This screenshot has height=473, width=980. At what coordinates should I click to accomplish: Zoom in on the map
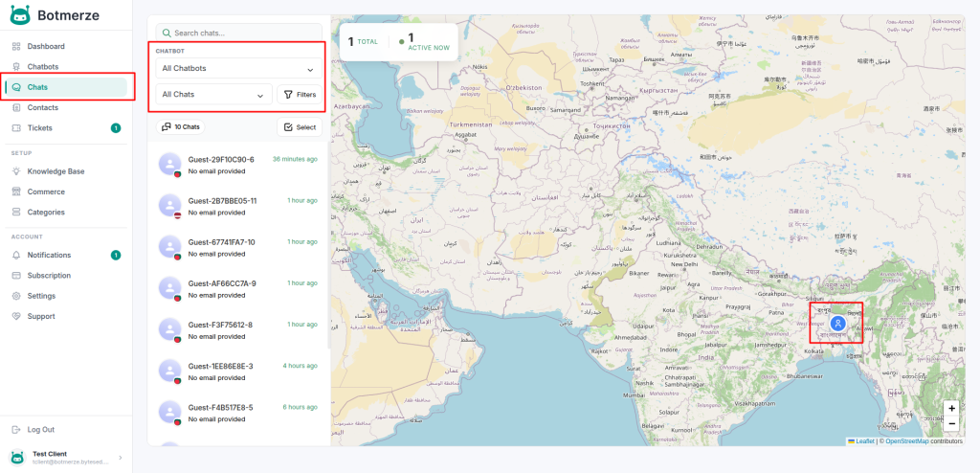[x=951, y=408]
